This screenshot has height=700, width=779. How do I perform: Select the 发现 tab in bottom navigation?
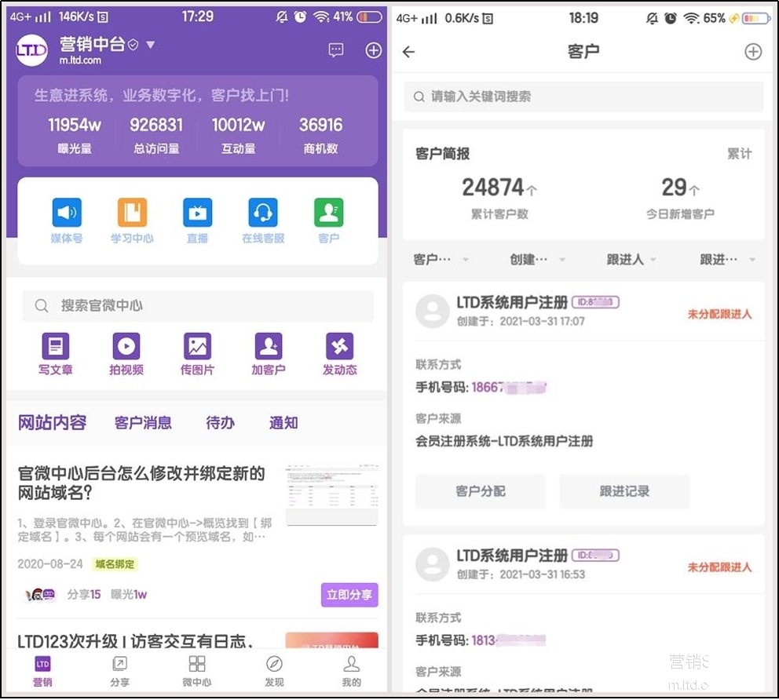pos(274,672)
